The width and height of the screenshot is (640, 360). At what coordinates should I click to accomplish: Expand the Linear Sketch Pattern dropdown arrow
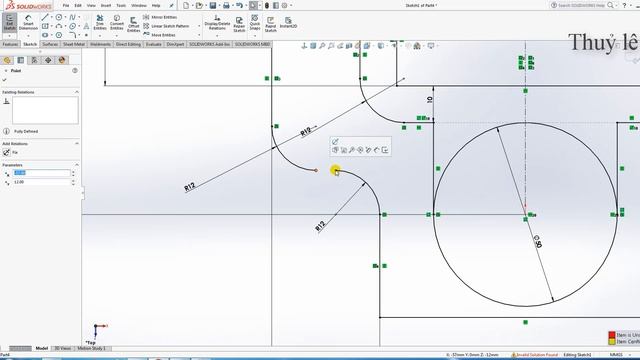pyautogui.click(x=199, y=26)
